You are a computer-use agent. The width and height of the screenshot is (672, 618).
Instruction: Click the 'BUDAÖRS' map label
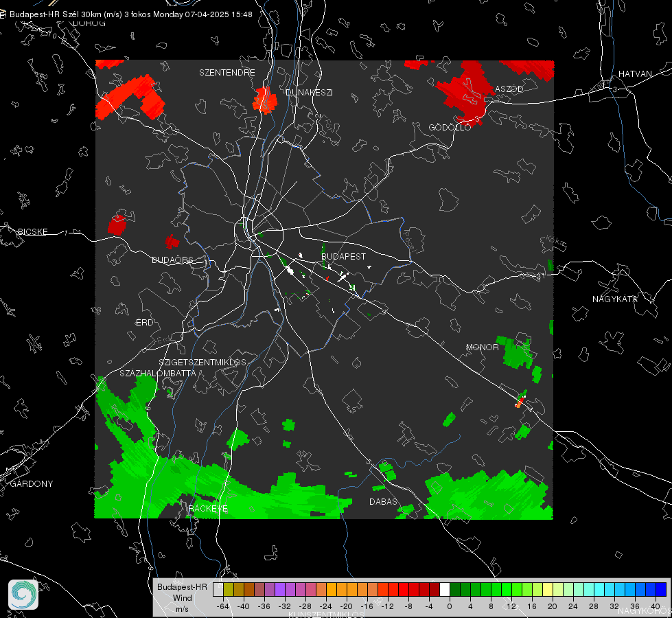pos(173,260)
